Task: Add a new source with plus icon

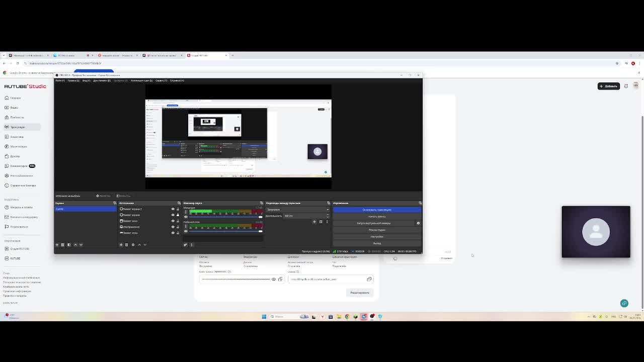Action: click(121, 245)
